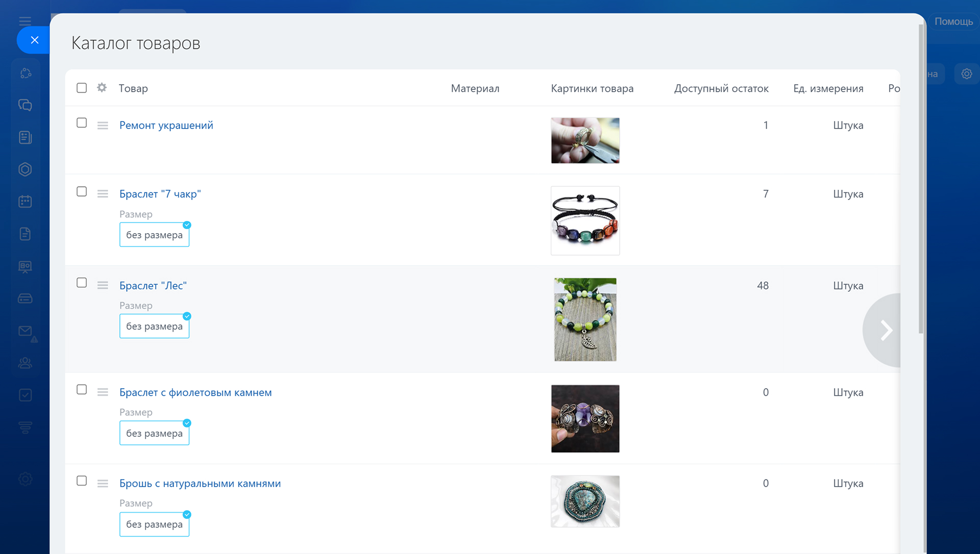Viewport: 980px width, 554px height.
Task: Open the Браслет "Лес" product link
Action: pyautogui.click(x=153, y=286)
